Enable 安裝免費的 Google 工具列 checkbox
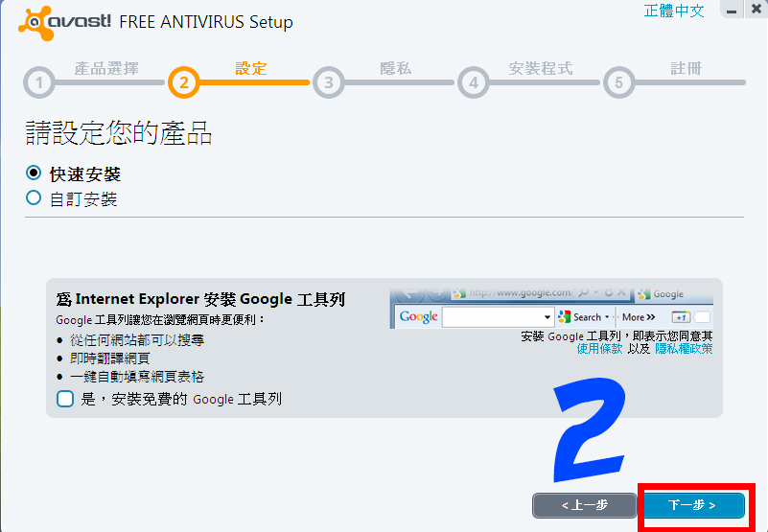This screenshot has height=532, width=768. [65, 399]
